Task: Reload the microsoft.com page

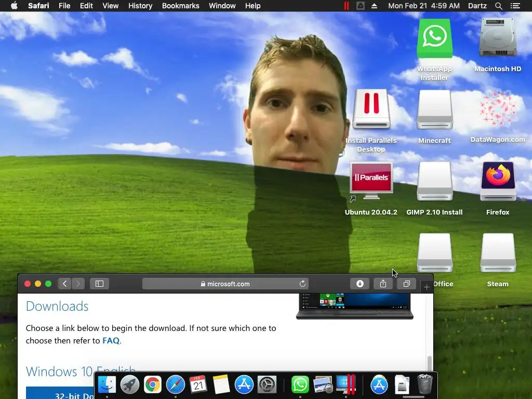Action: pyautogui.click(x=302, y=284)
